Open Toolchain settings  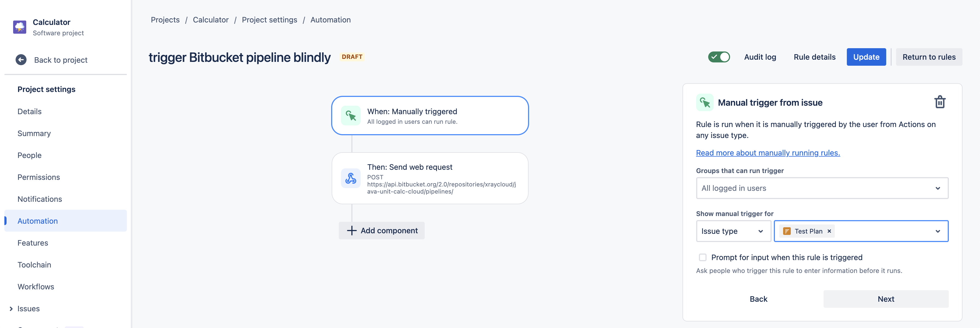(34, 265)
